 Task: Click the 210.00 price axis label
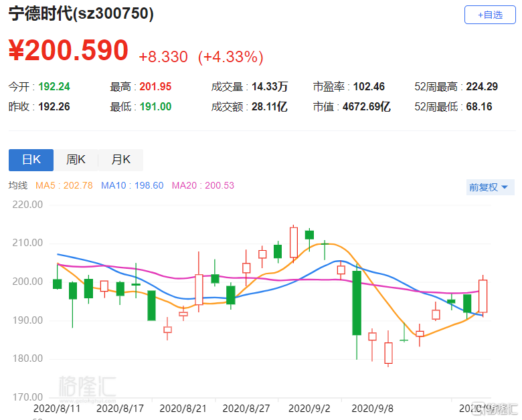27,243
